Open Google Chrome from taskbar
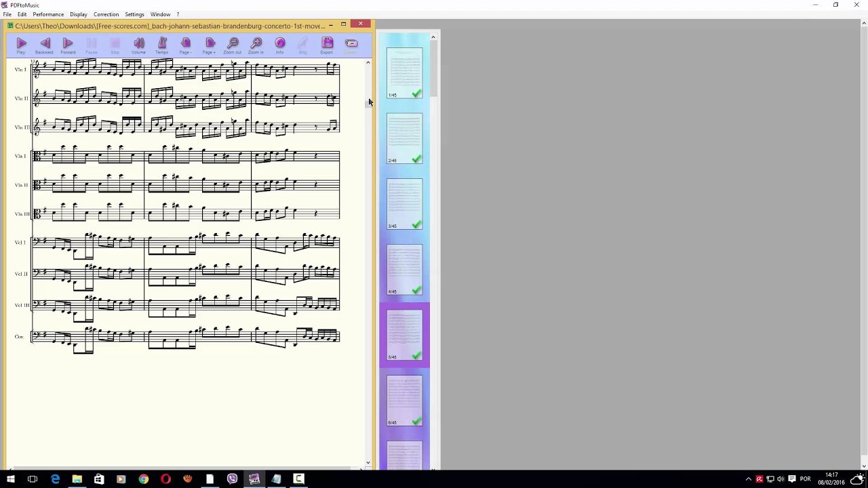This screenshot has height=488, width=868. [x=144, y=479]
